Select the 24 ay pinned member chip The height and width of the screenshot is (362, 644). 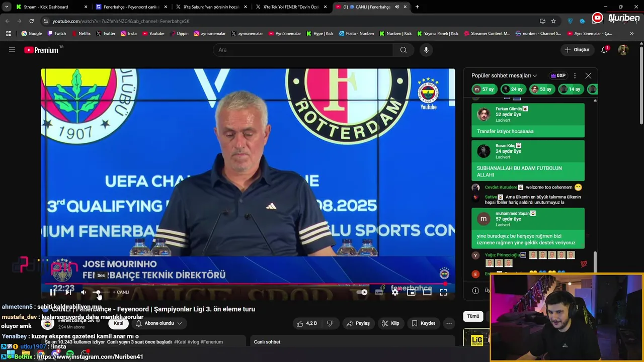click(x=513, y=89)
